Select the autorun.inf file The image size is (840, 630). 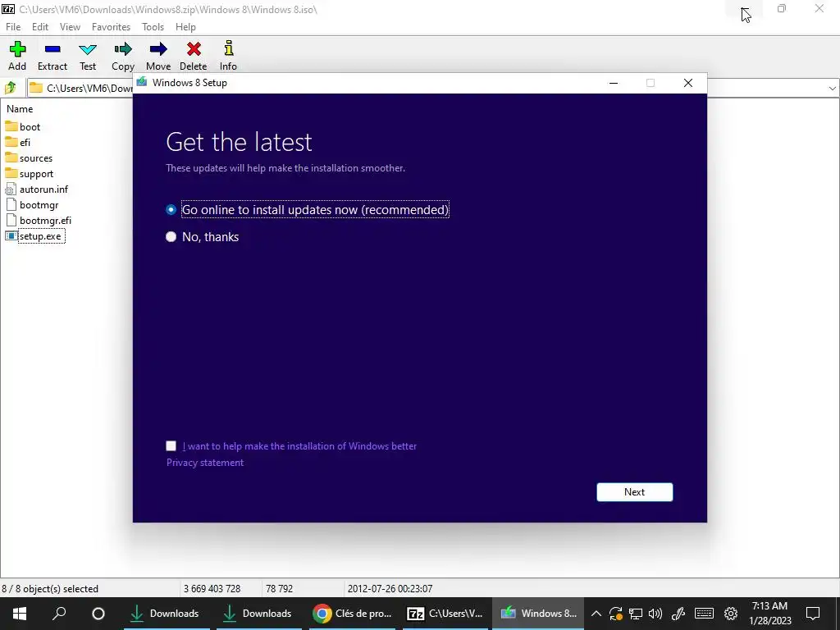coord(36,189)
